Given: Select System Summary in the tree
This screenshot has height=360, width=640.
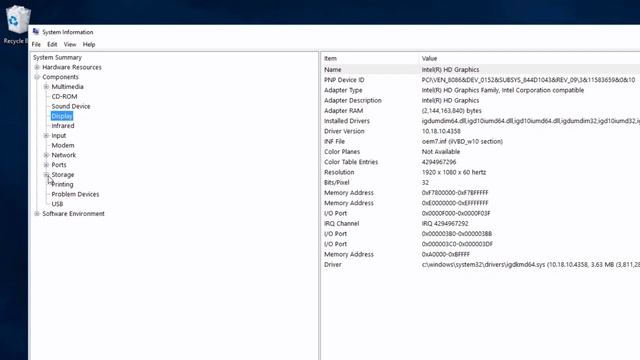Looking at the screenshot, I should click(x=58, y=57).
